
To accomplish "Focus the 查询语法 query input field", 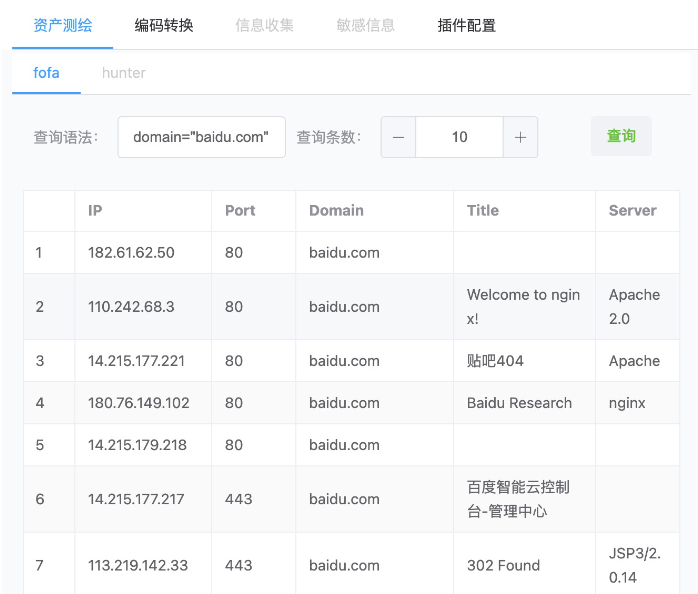I will [202, 137].
